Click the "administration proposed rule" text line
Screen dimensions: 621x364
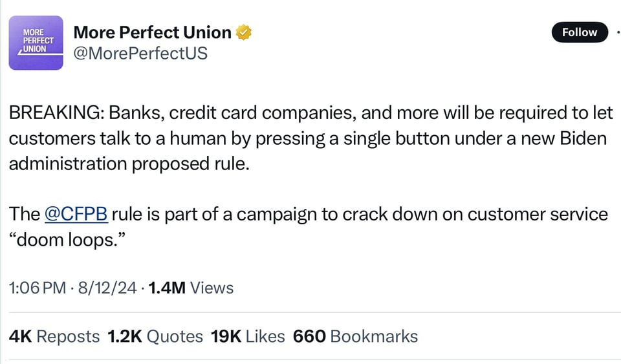point(128,164)
